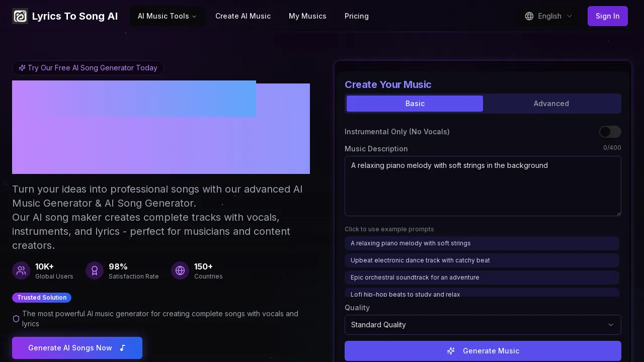Click the Music Description text area
Screen dimensions: 644x362
[x=483, y=186]
